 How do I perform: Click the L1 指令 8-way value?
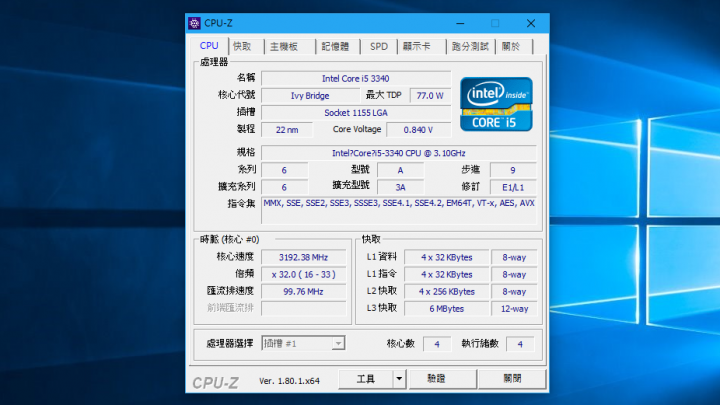(x=514, y=274)
